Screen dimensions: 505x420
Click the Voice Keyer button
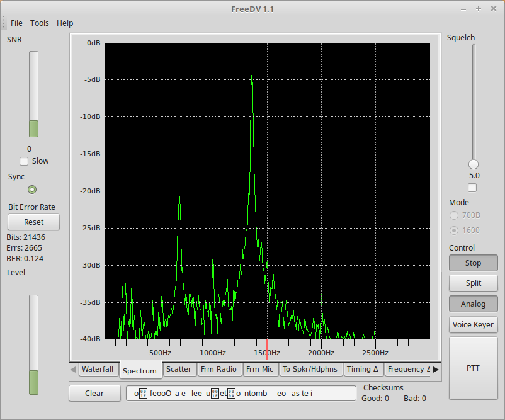click(x=473, y=325)
